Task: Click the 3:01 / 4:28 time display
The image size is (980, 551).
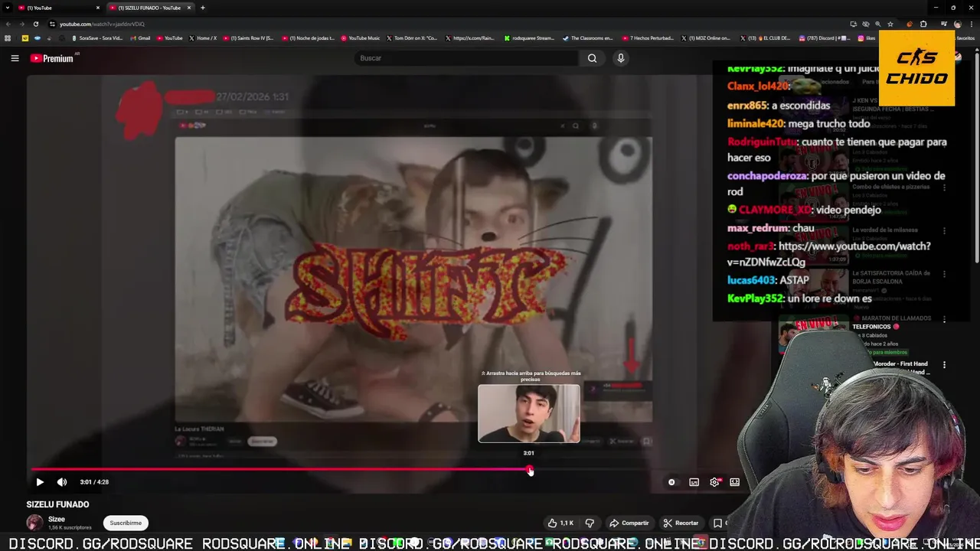Action: point(94,482)
